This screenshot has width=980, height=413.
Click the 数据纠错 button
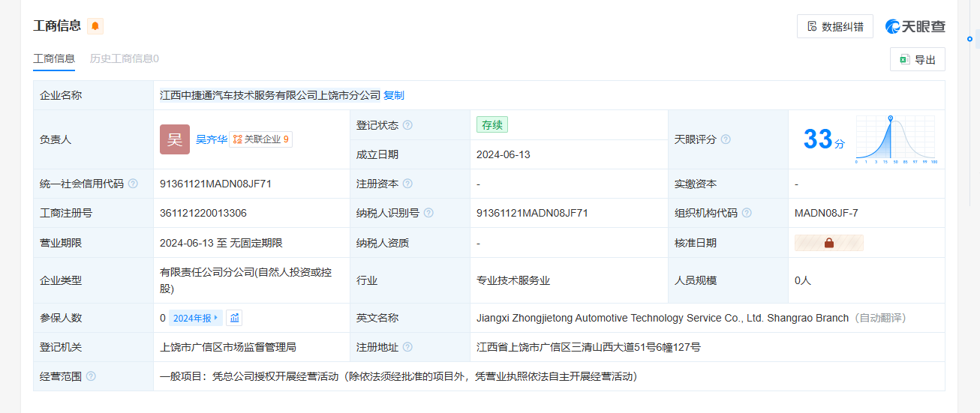click(834, 26)
